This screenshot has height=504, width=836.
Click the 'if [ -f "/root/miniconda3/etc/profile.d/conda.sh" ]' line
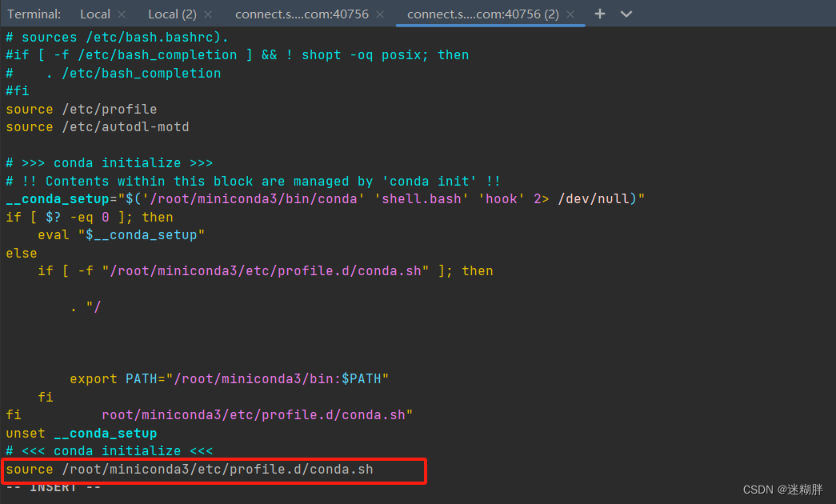[265, 271]
